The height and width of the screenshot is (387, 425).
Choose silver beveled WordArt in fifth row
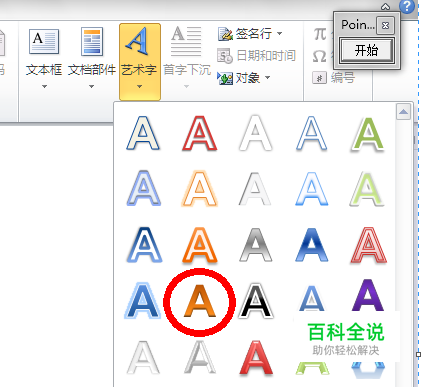[x=199, y=357]
